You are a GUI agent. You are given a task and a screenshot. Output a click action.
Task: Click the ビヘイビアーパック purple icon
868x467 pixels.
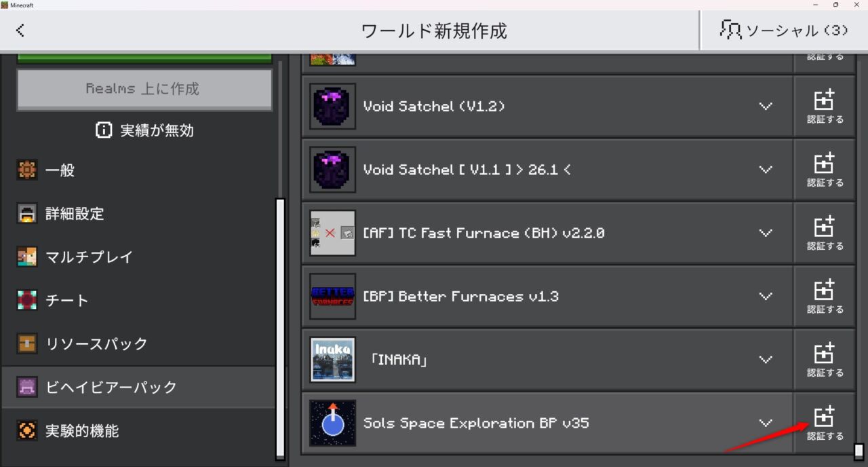27,388
